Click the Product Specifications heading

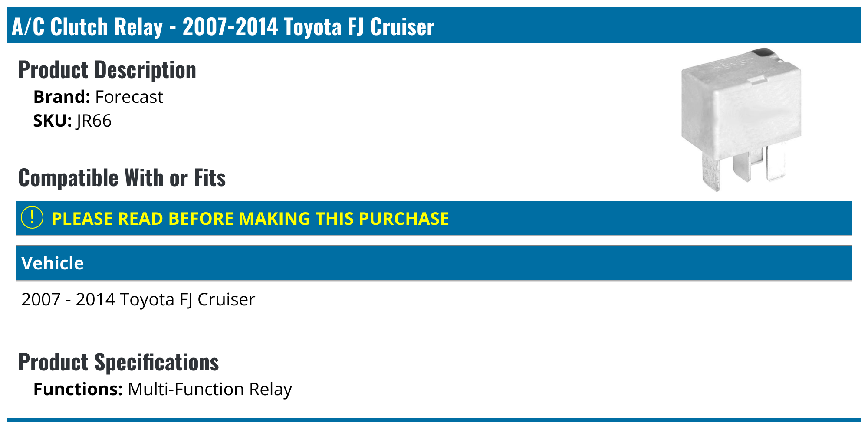point(118,362)
